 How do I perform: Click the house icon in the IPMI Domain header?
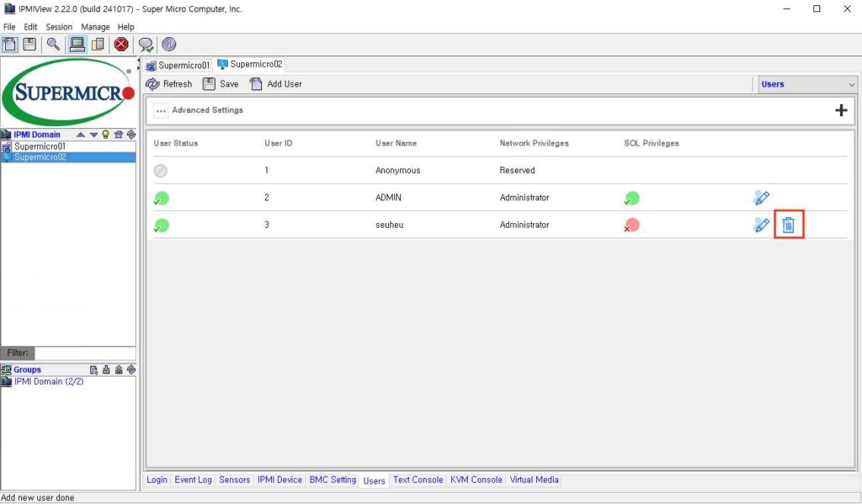[x=118, y=134]
